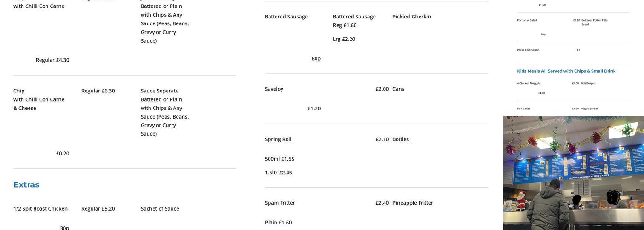644x230 pixels.
Task: Click the blue Extras section heading
Action: point(26,185)
